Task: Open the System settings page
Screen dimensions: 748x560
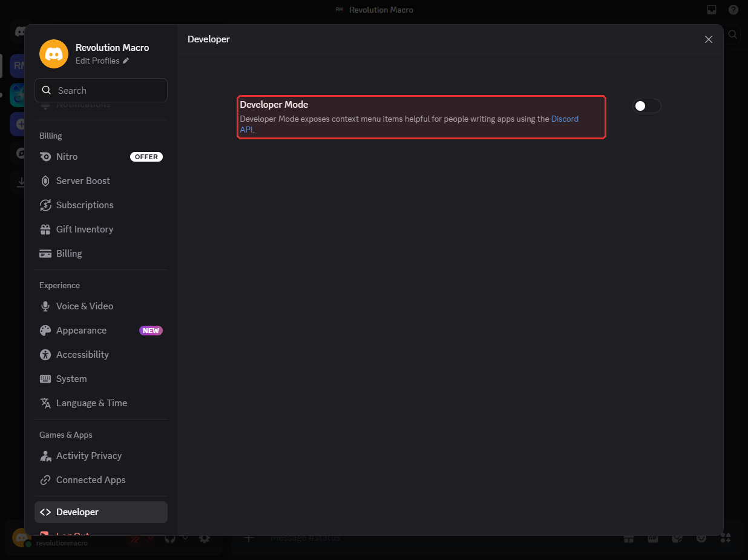Action: [x=101, y=378]
